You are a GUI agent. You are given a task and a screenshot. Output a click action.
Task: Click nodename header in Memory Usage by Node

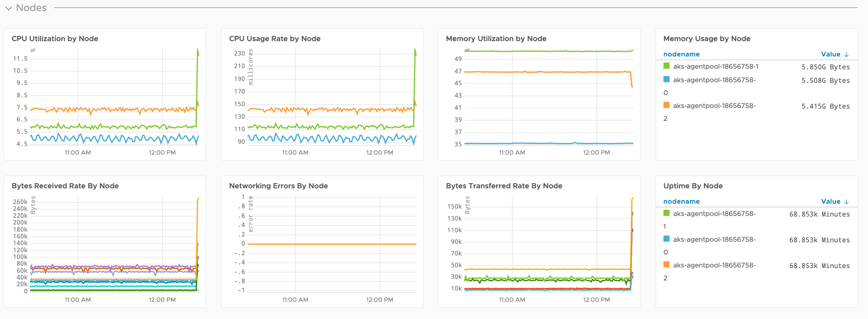681,54
